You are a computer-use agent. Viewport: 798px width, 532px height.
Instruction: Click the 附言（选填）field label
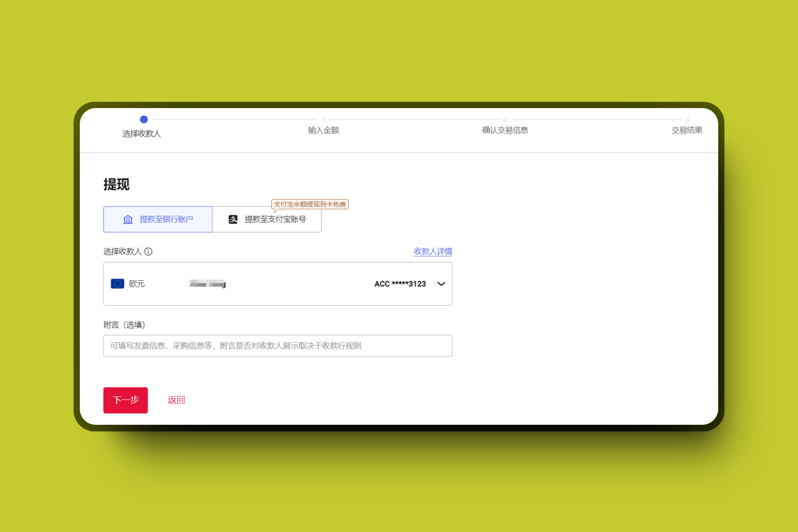(124, 325)
